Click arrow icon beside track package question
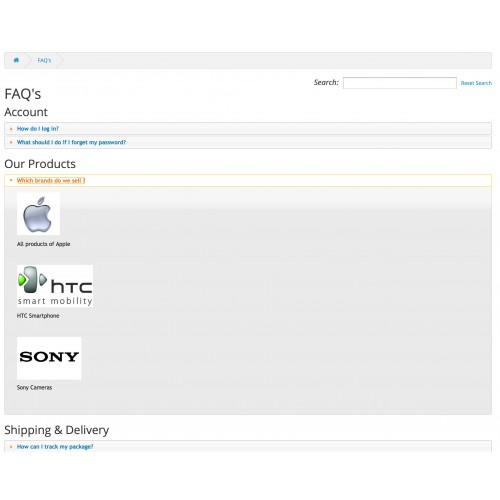Viewport: 500px width, 500px height. [x=11, y=447]
